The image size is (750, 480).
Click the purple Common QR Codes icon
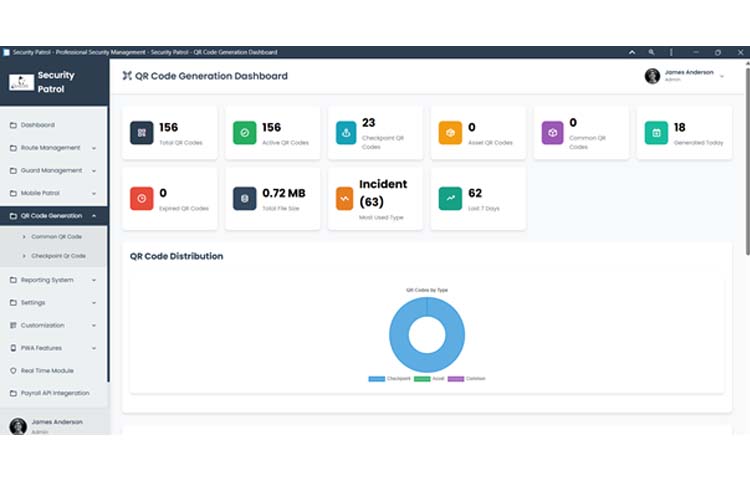[x=553, y=133]
